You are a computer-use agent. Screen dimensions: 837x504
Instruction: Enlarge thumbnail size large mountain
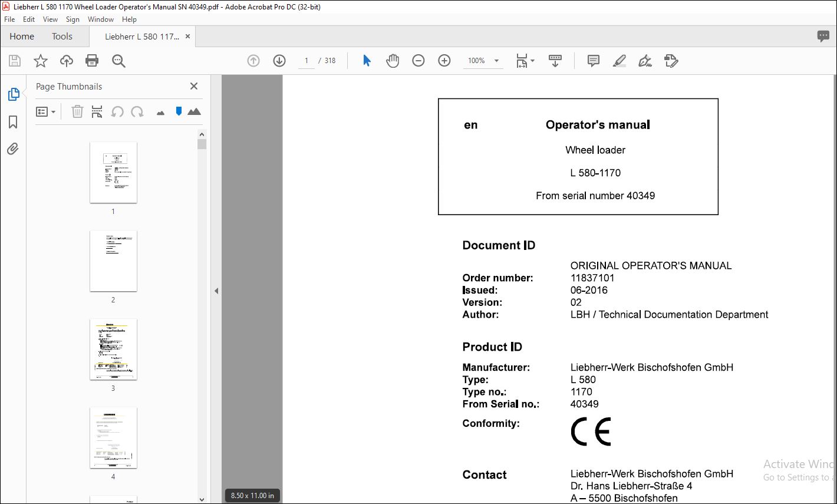point(194,111)
